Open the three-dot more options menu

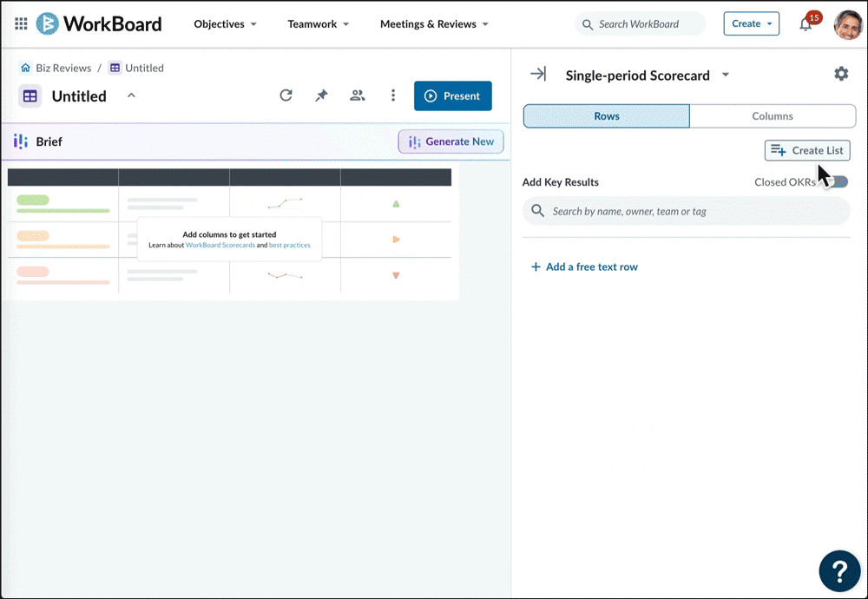[x=393, y=95]
